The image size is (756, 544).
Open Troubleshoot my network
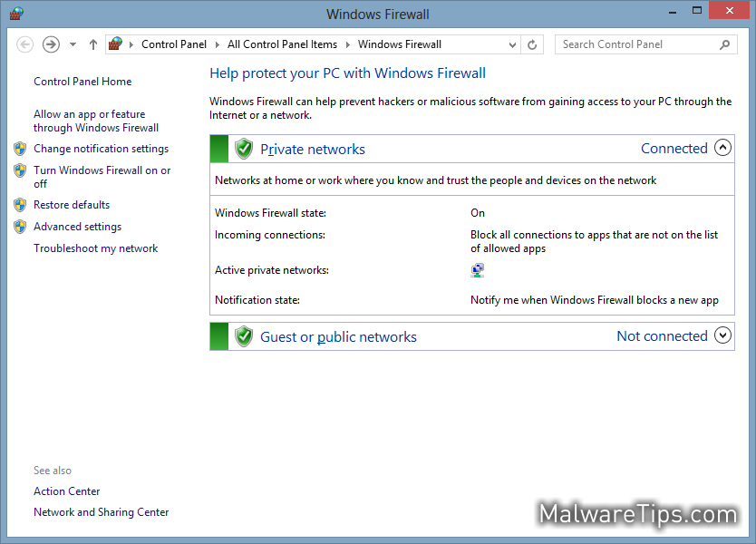click(95, 248)
